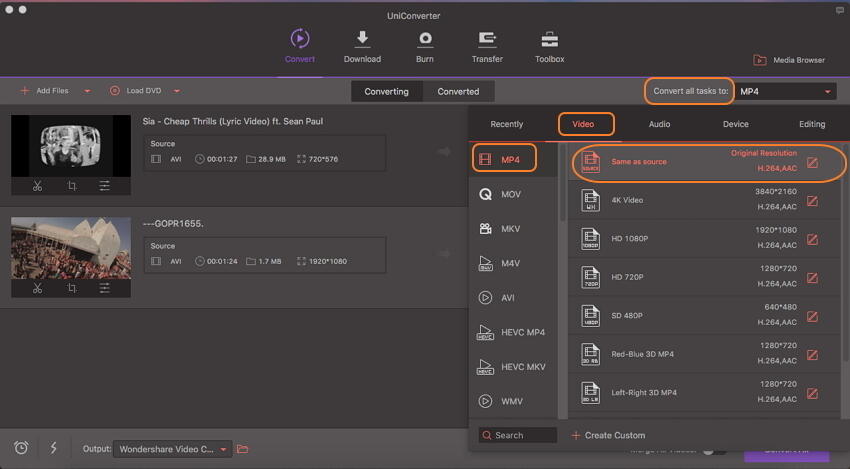
Task: Open effects settings for Sia video
Action: 105,186
